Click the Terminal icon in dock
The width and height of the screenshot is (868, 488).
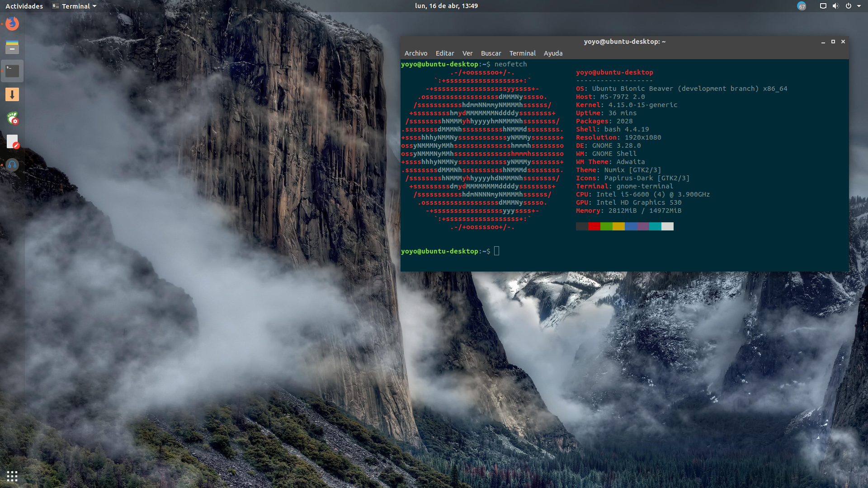12,71
